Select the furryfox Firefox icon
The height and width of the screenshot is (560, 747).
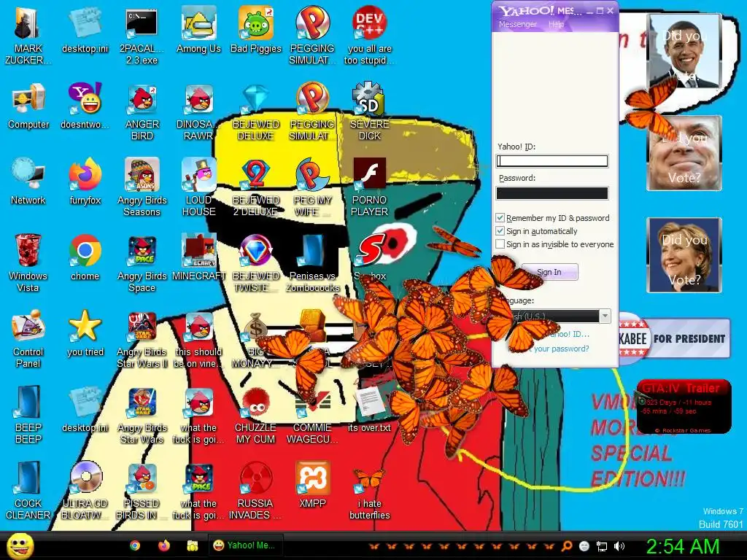(x=85, y=182)
